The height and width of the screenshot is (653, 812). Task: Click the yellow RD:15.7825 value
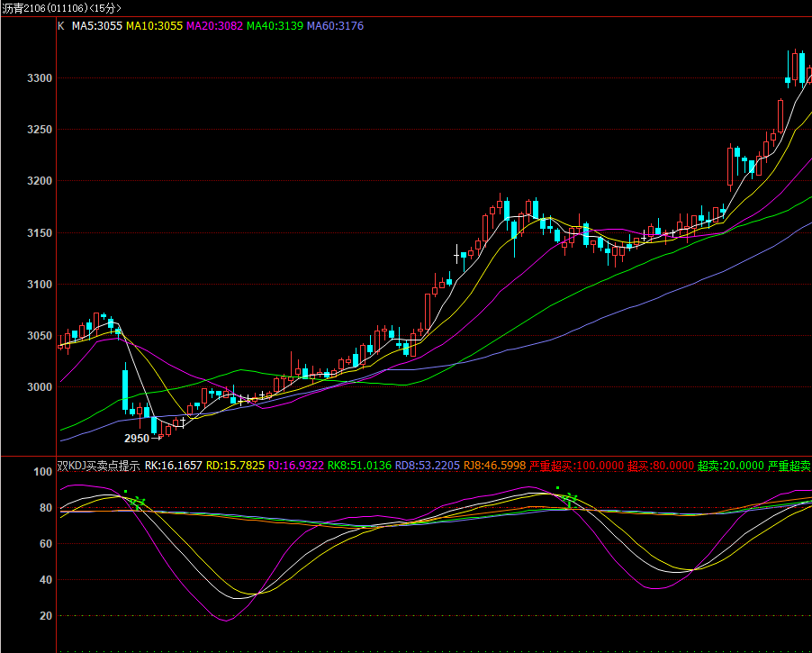click(236, 466)
